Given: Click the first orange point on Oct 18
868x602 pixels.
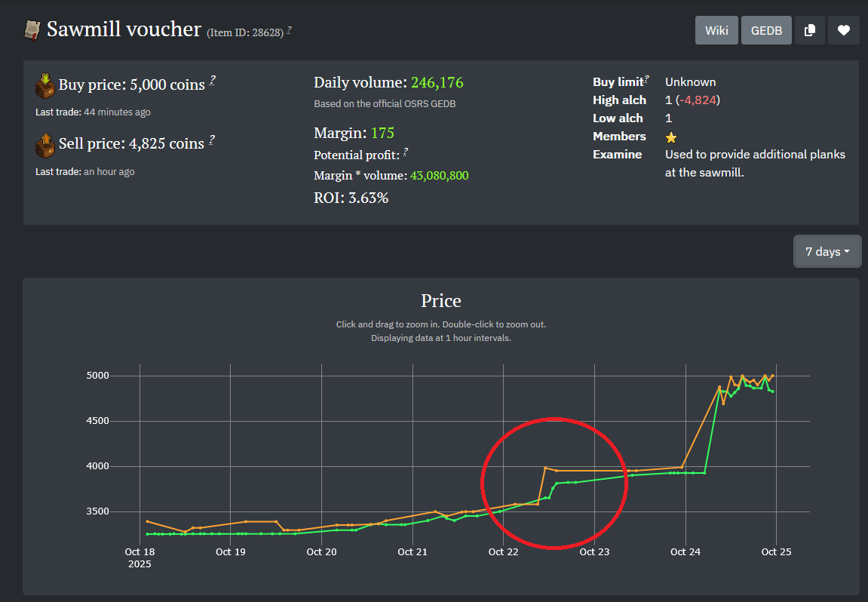Looking at the screenshot, I should tap(147, 521).
